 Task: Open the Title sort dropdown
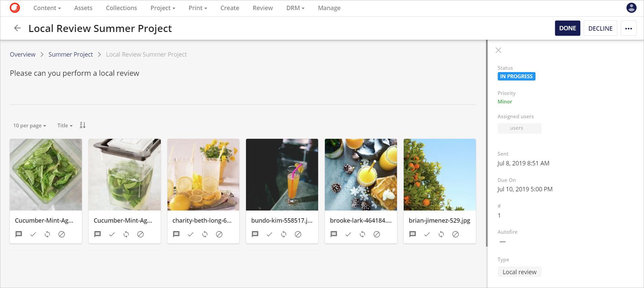pos(65,126)
